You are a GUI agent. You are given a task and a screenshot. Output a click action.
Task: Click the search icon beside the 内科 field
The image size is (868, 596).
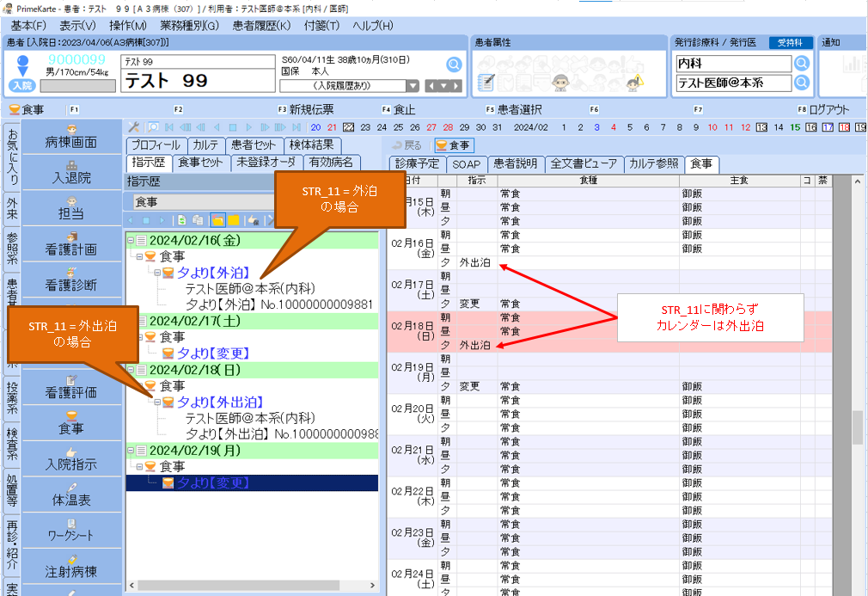pyautogui.click(x=802, y=64)
